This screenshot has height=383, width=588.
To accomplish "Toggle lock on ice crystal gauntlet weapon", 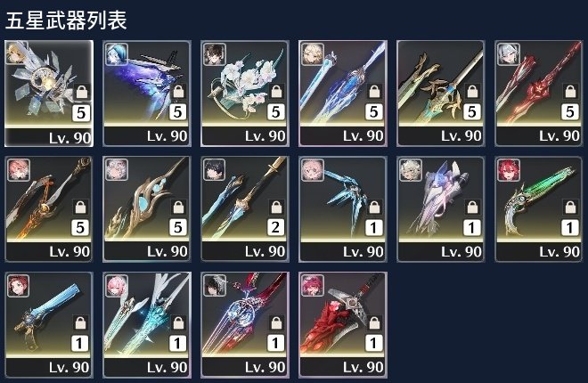I will [374, 207].
